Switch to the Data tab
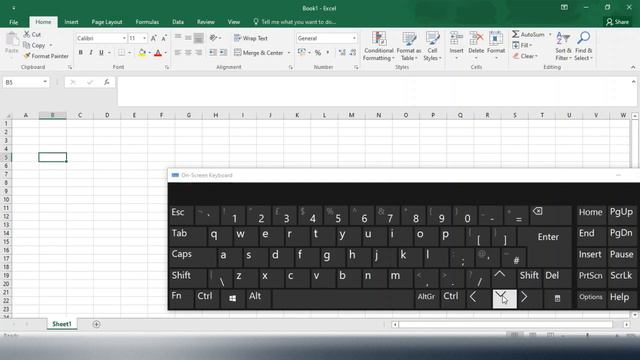The image size is (640, 360). pyautogui.click(x=178, y=22)
